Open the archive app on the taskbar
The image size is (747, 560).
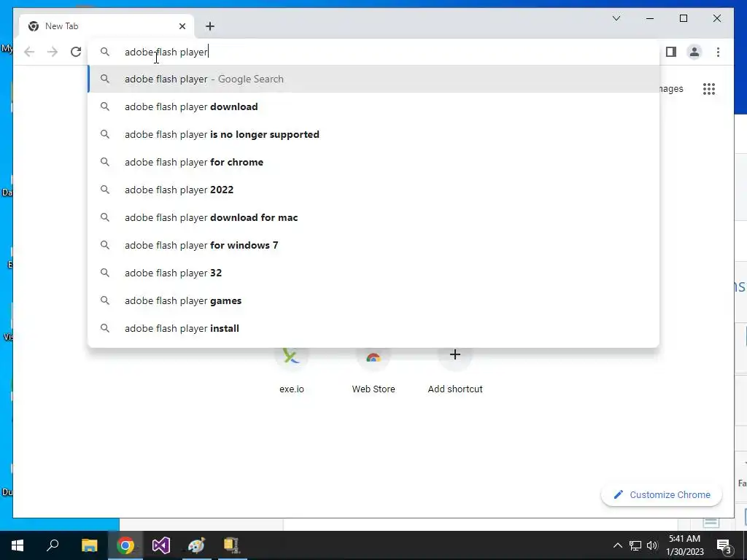point(231,545)
